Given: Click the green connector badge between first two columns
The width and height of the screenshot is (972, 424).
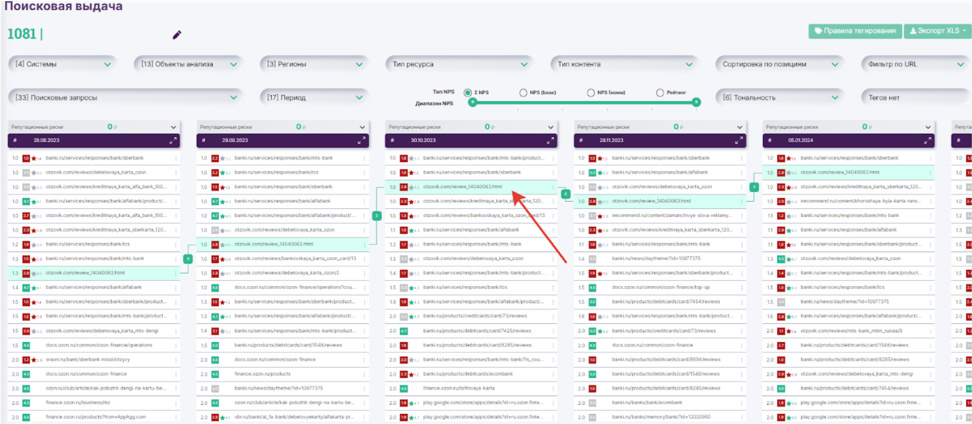Looking at the screenshot, I should 188,259.
